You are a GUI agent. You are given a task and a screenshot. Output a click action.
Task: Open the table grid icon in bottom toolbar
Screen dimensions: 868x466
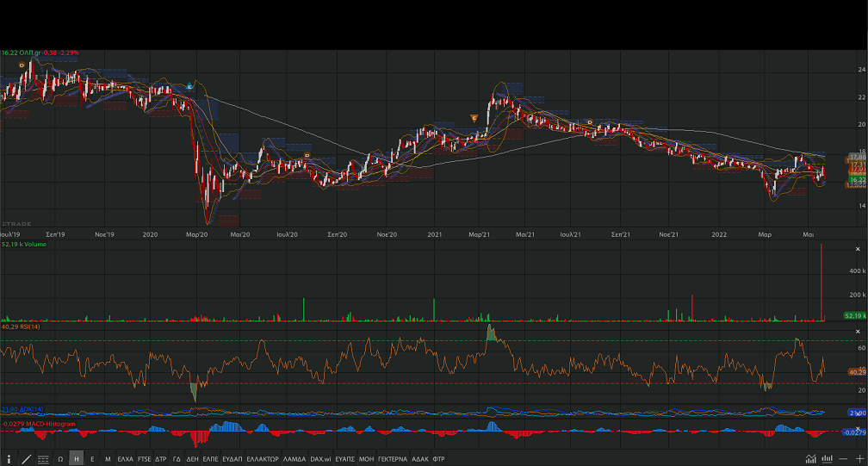(x=43, y=459)
